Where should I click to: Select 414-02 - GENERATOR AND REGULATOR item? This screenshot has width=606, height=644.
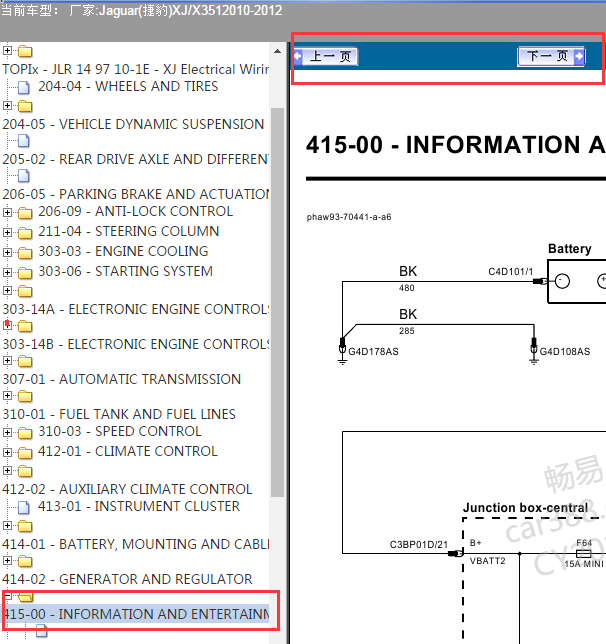[x=127, y=579]
